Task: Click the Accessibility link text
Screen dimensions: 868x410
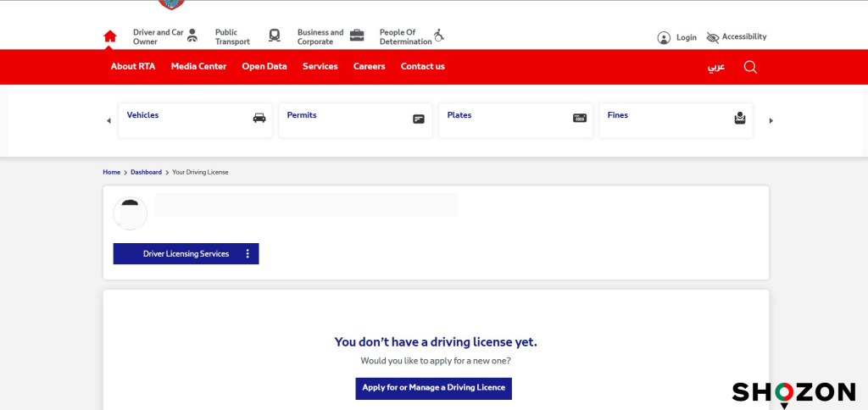Action: click(744, 36)
